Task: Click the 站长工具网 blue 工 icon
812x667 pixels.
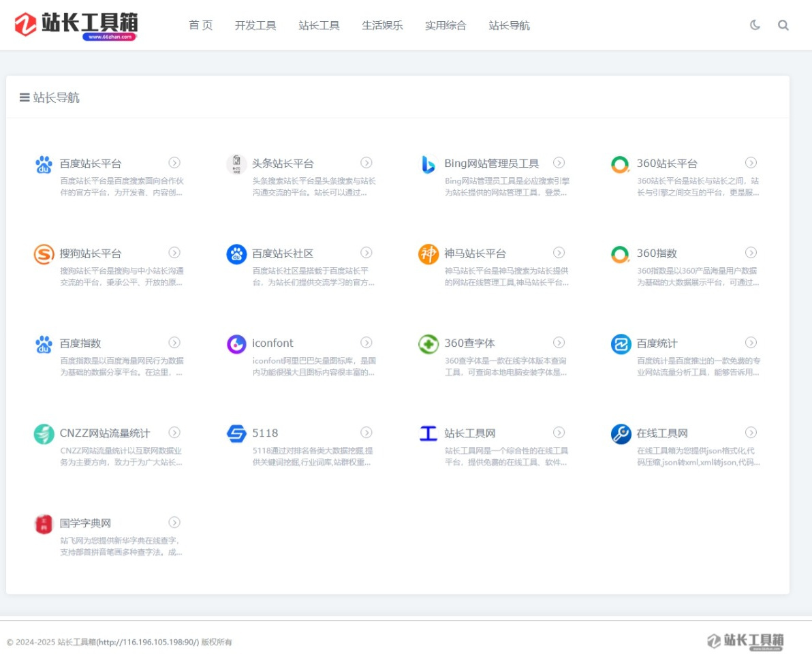Action: coord(428,434)
